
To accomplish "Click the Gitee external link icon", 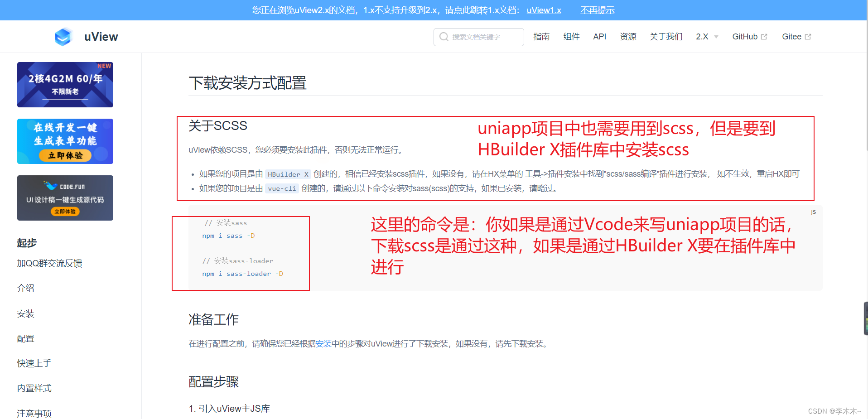I will click(808, 37).
